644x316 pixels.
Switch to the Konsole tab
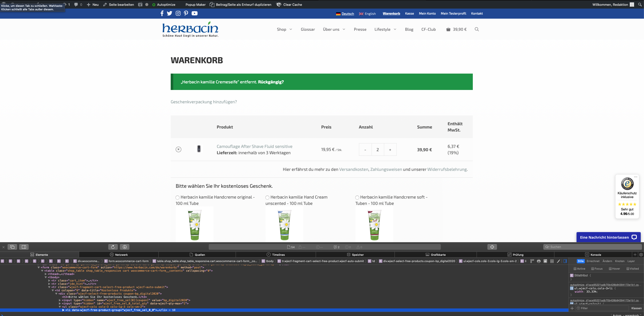coord(593,255)
